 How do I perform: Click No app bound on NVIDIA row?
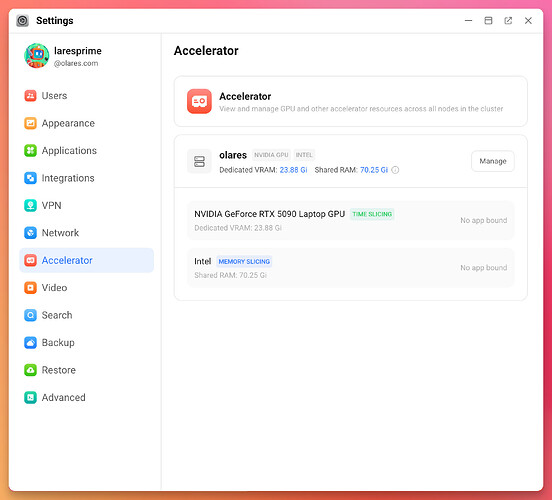click(484, 220)
